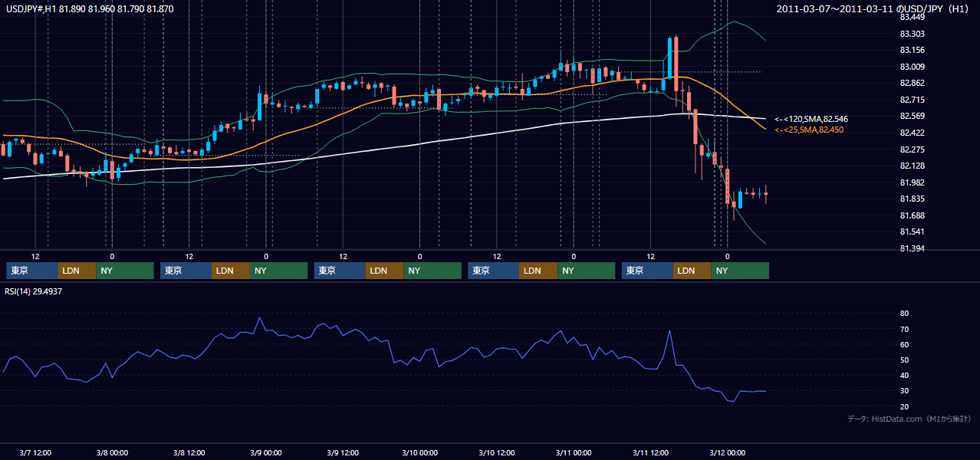Click price axis label 82.422
This screenshot has width=980, height=460.
pyautogui.click(x=912, y=133)
